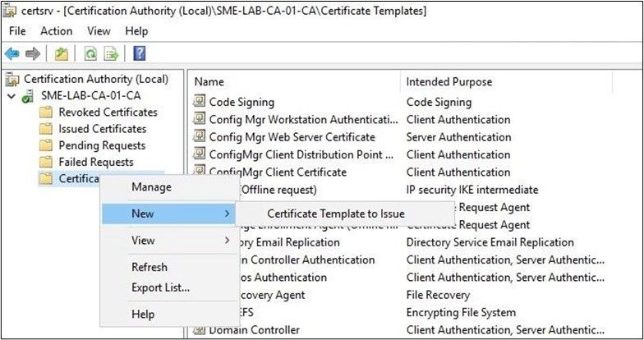Click the Certification Authority (Local) root icon
Viewport: 644px width, 340px height.
[x=12, y=79]
